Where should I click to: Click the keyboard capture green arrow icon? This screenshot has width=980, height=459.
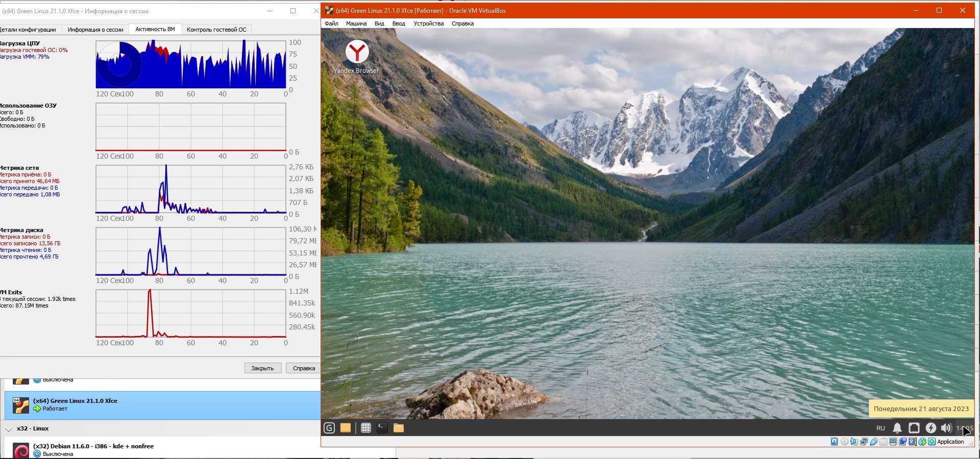932,442
